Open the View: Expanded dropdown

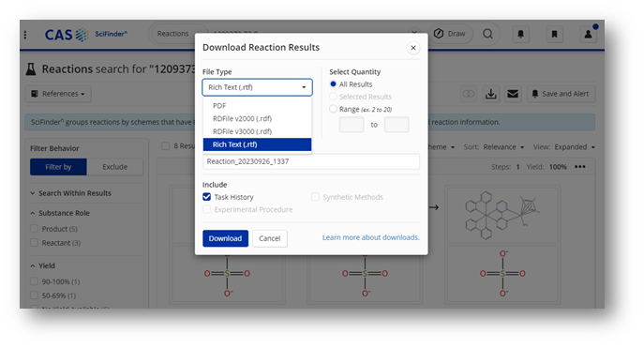[x=564, y=147]
